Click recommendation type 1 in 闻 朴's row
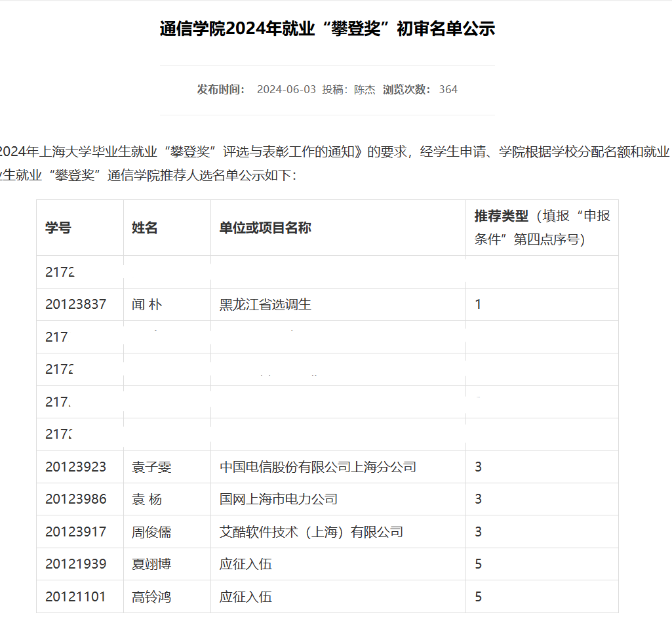This screenshot has height=623, width=672. pyautogui.click(x=478, y=304)
